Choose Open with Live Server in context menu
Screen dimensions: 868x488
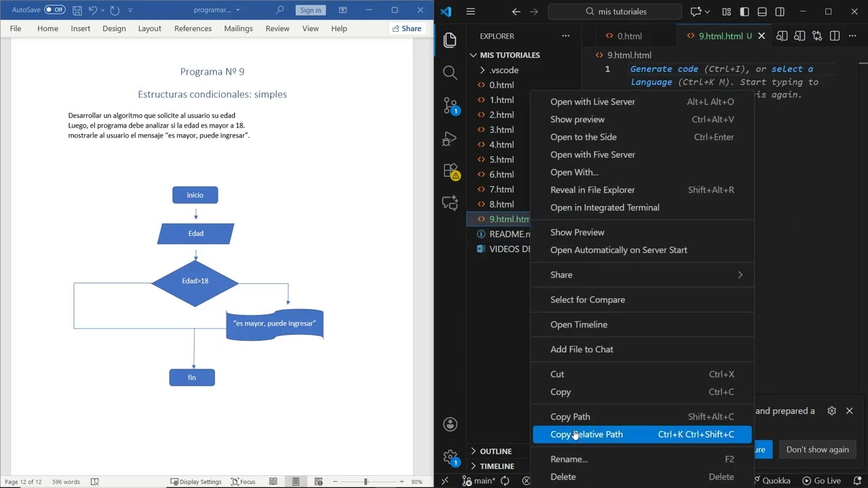642,102
